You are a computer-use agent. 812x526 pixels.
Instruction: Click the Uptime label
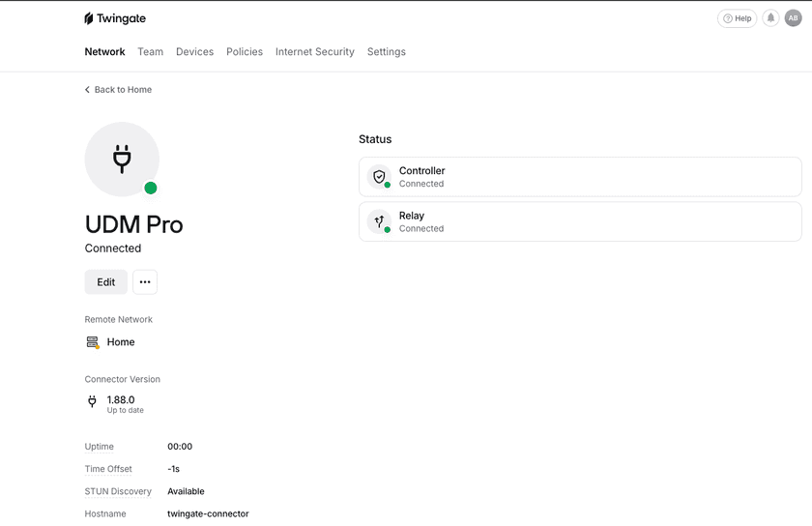coord(99,447)
